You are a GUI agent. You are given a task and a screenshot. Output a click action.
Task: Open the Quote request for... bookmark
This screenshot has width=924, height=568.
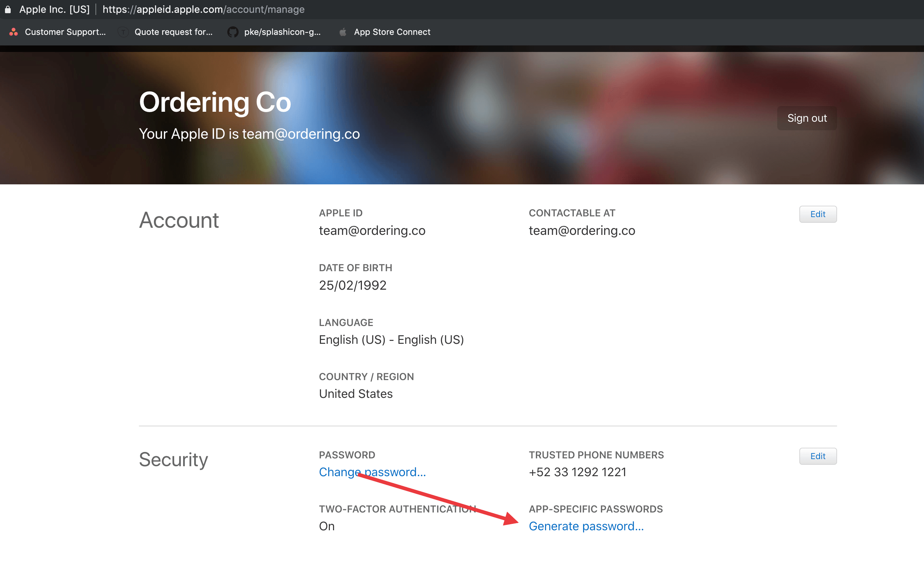(173, 32)
